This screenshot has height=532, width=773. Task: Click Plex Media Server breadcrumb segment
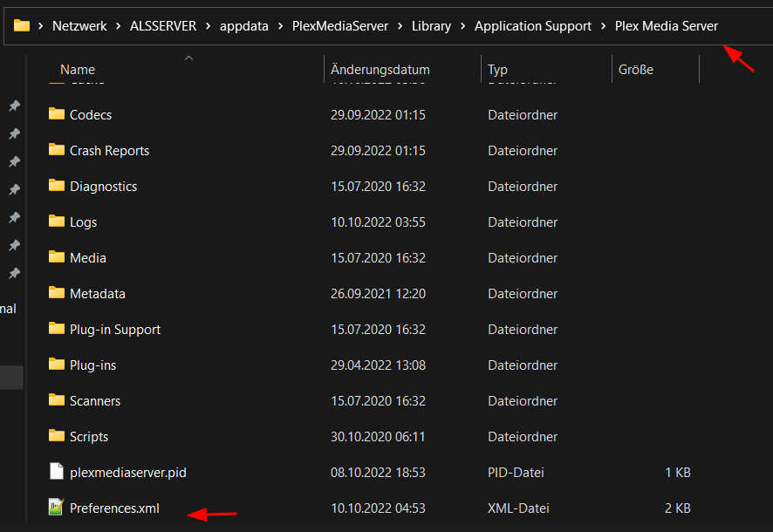666,26
